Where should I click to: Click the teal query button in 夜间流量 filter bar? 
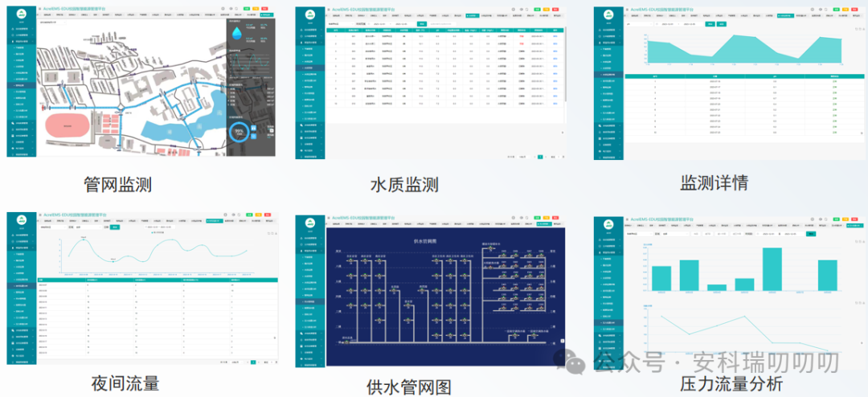115,227
